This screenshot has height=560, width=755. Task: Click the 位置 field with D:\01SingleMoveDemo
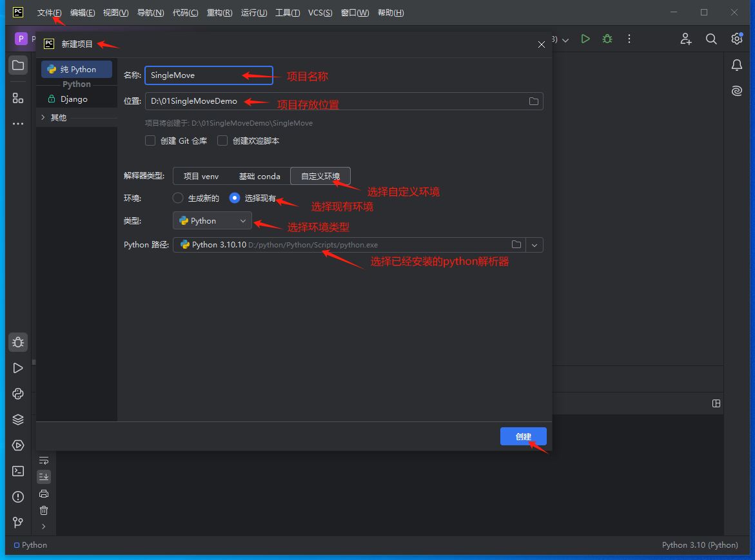click(344, 101)
